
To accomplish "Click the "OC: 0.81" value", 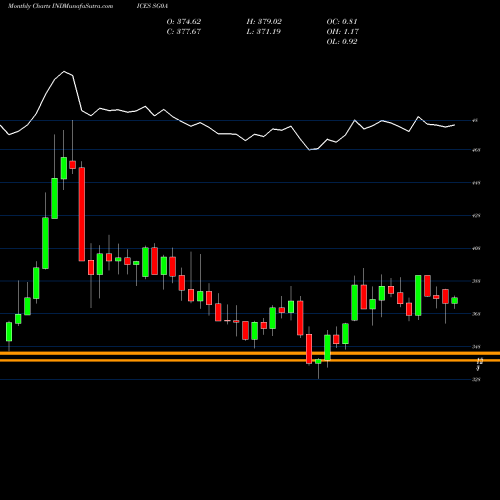I will tap(342, 22).
